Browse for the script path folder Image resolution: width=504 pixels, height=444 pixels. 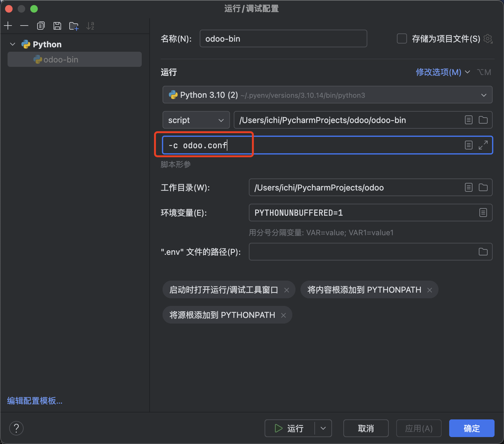[483, 120]
